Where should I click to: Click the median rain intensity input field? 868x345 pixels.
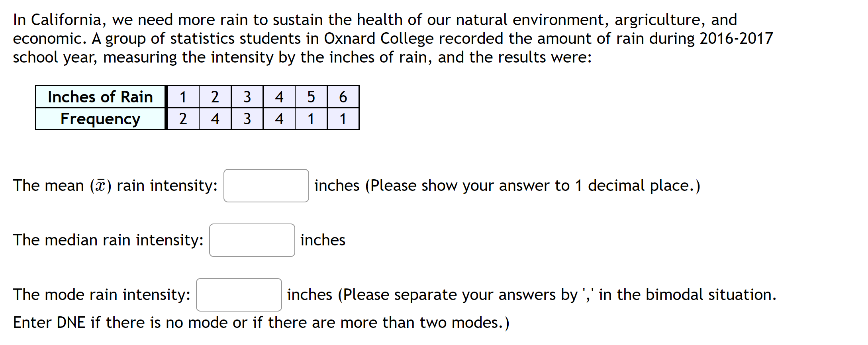click(252, 240)
